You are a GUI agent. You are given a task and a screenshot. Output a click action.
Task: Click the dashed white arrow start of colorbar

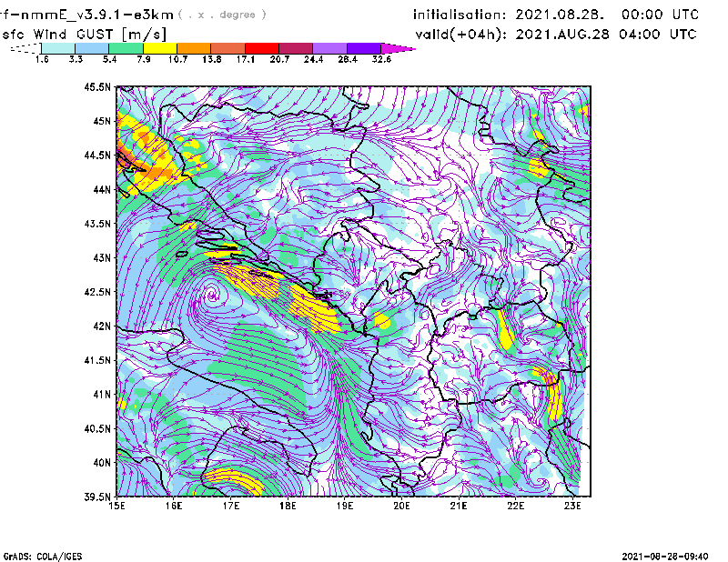coord(25,48)
